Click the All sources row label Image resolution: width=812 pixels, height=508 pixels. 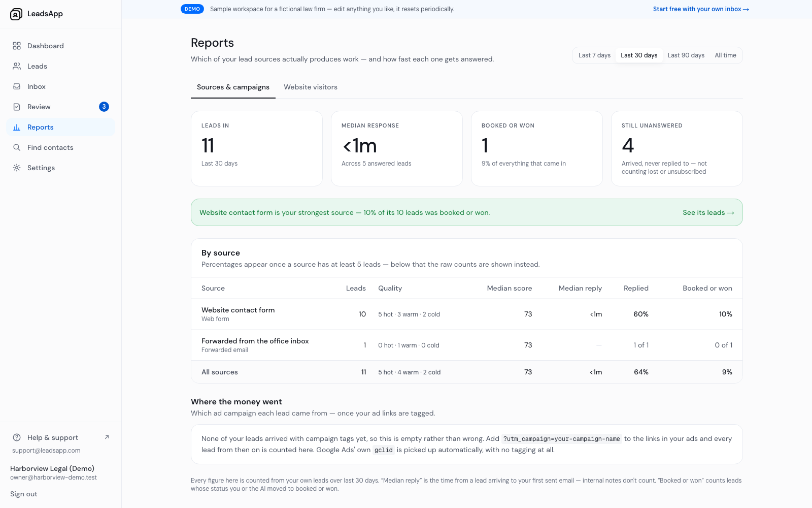(220, 372)
